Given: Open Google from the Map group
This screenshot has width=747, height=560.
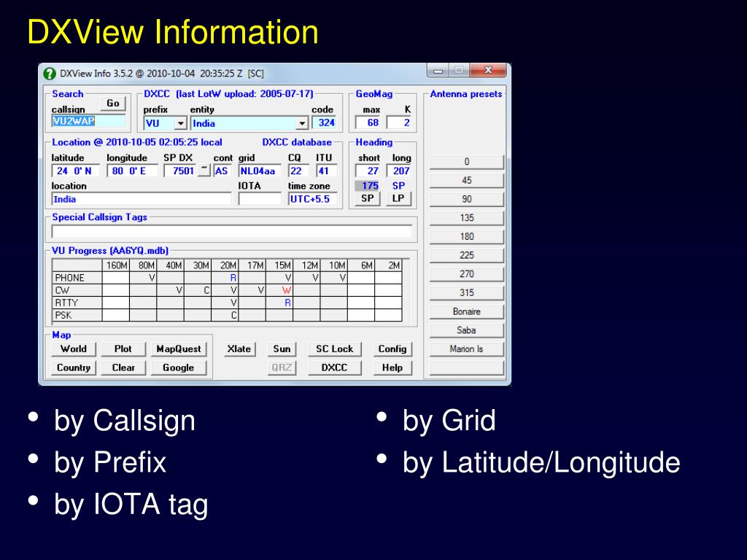Looking at the screenshot, I should (x=179, y=367).
